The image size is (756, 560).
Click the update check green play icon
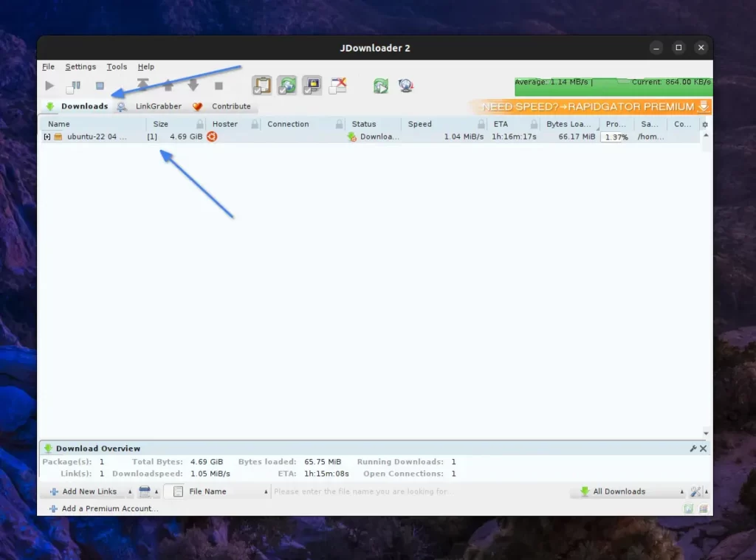coord(380,86)
